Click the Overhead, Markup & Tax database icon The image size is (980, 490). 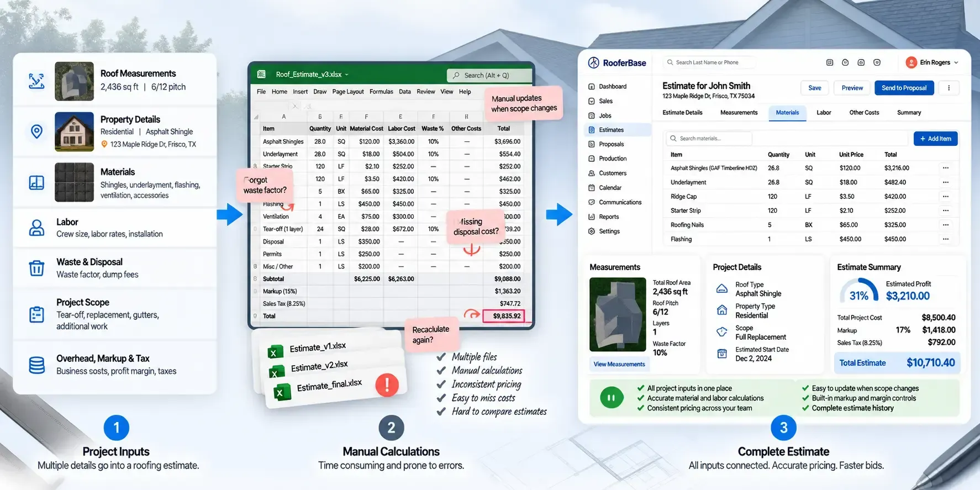click(x=36, y=365)
